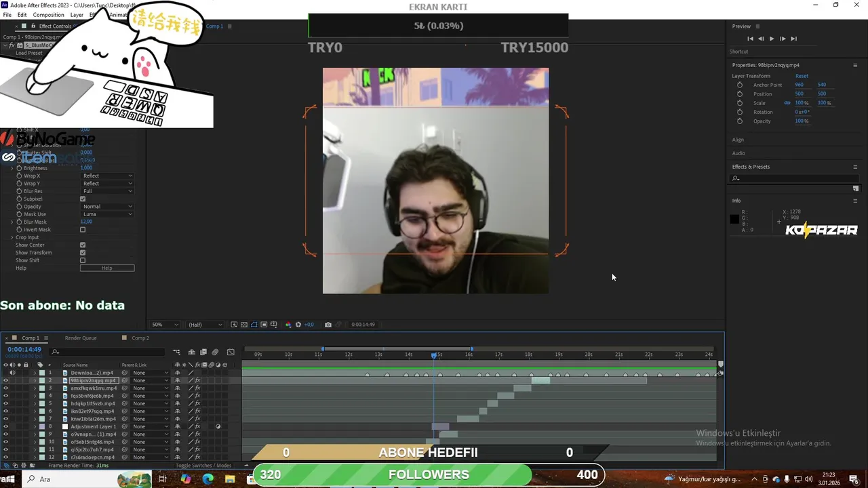The width and height of the screenshot is (868, 488).
Task: Open Wrap X dropdown
Action: [107, 176]
